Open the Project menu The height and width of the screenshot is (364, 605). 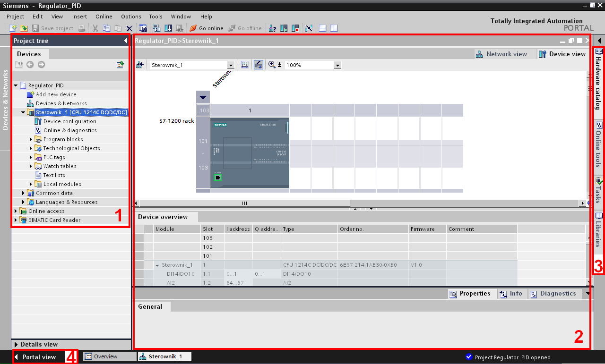(x=16, y=17)
